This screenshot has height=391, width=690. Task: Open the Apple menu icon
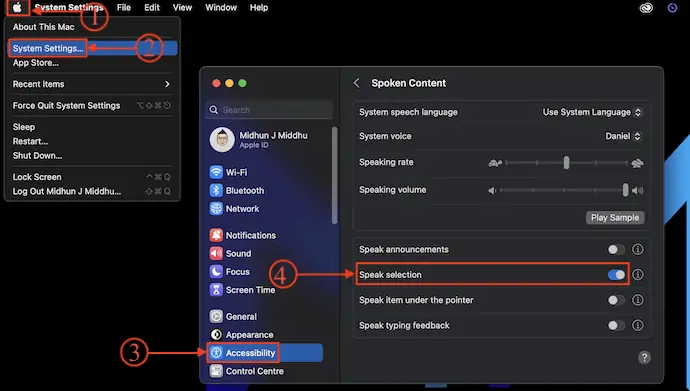coord(17,7)
